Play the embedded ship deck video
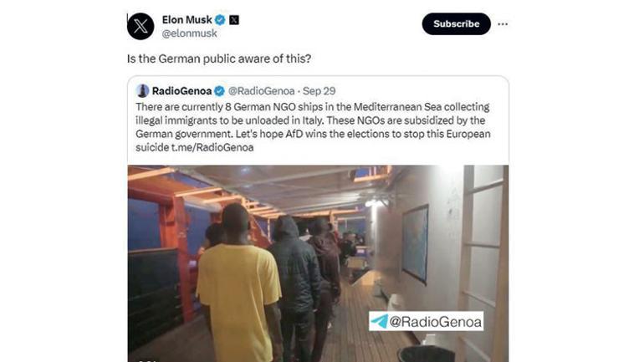 (318, 263)
